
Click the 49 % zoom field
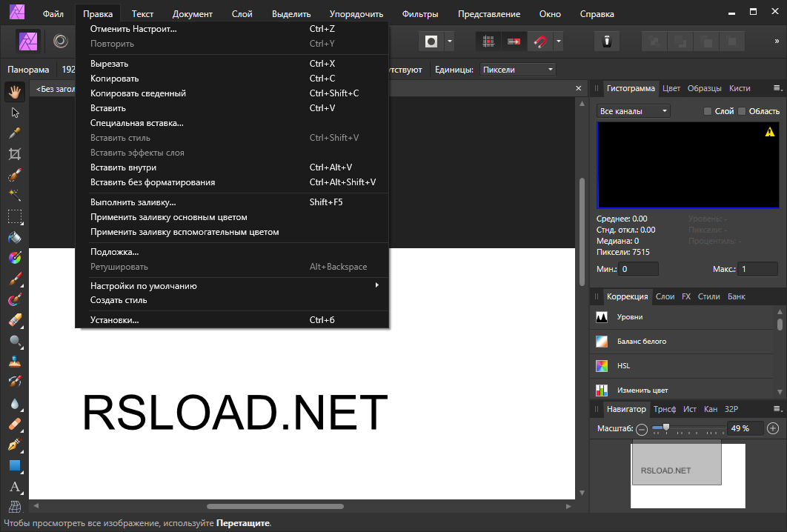(x=746, y=428)
